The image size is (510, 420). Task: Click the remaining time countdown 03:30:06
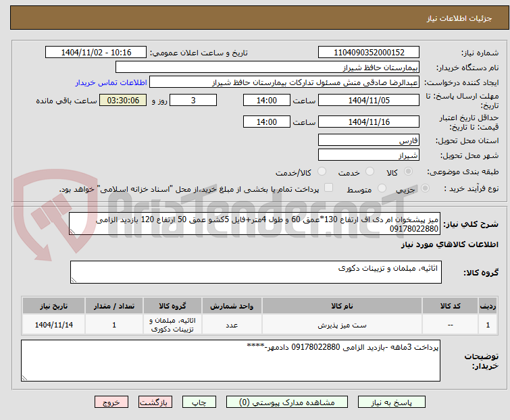tap(123, 100)
